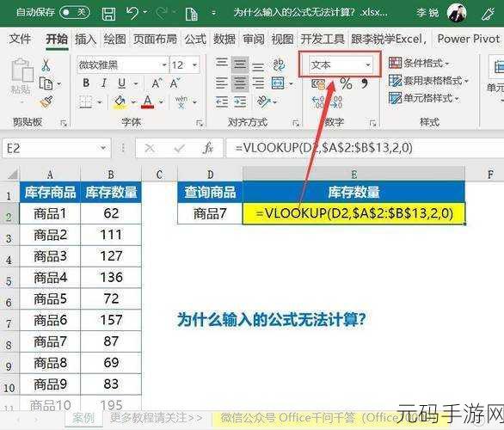Click 条件格式 conditional formatting button
Image resolution: width=504 pixels, height=430 pixels.
click(x=419, y=63)
